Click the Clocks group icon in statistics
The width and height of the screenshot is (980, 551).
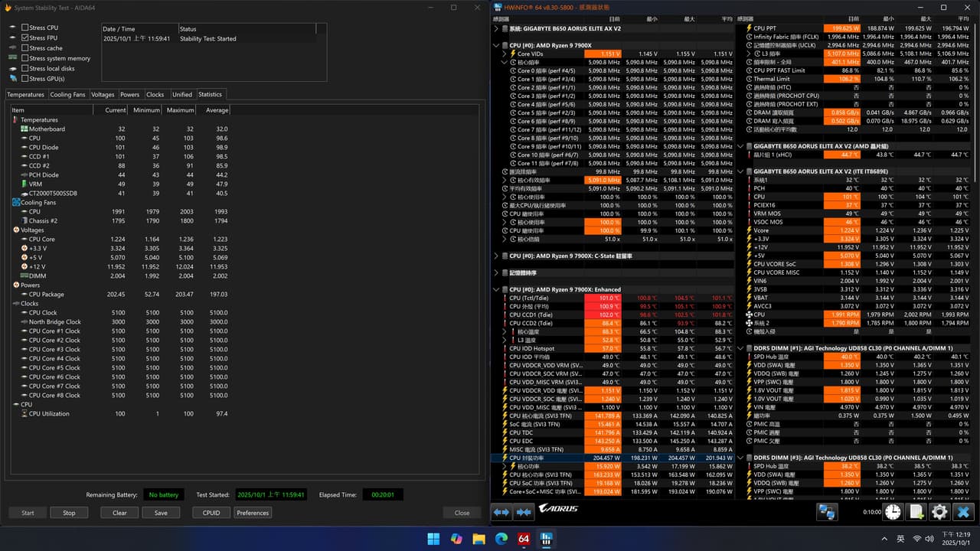click(15, 304)
